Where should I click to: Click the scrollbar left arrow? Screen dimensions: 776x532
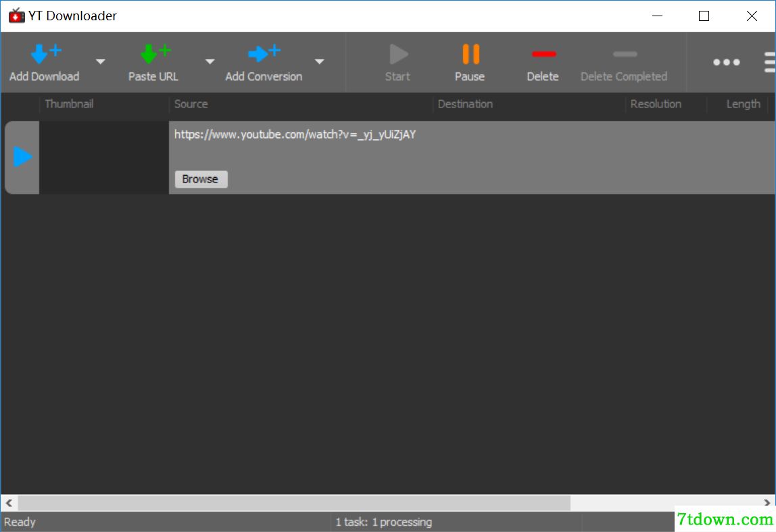tap(9, 503)
